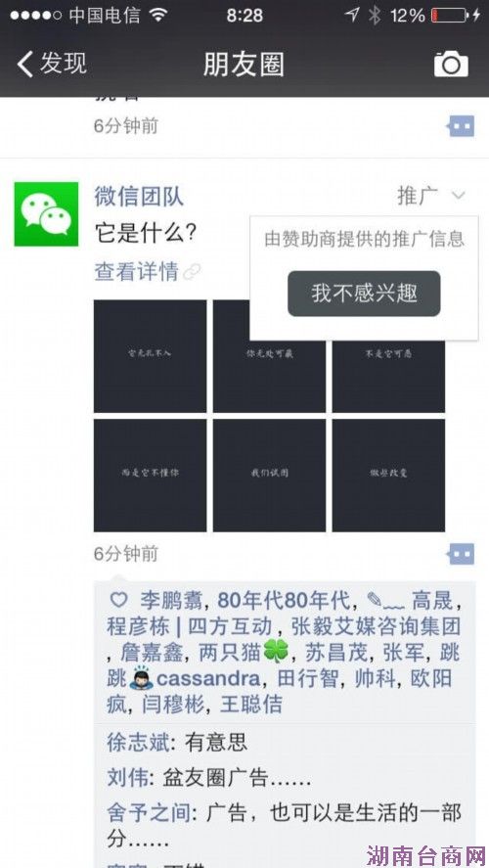Tap comment bubble icon under ad images
The height and width of the screenshot is (868, 489).
pyautogui.click(x=461, y=553)
